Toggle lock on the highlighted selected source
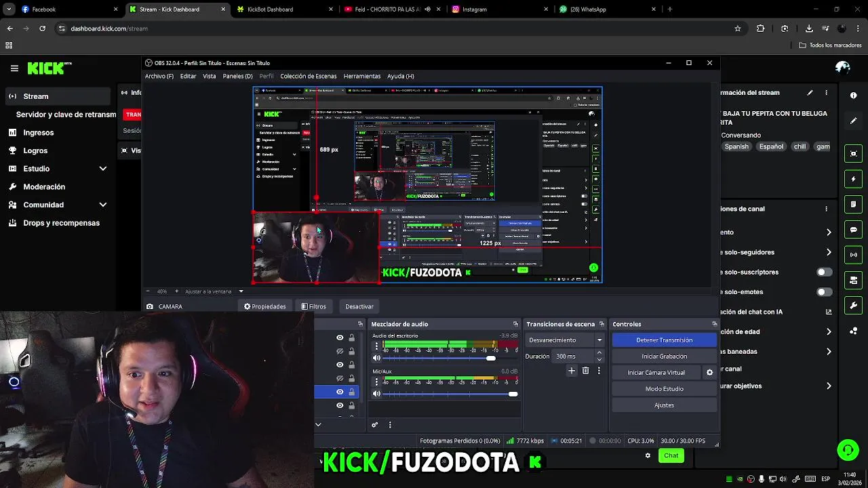 click(x=351, y=392)
